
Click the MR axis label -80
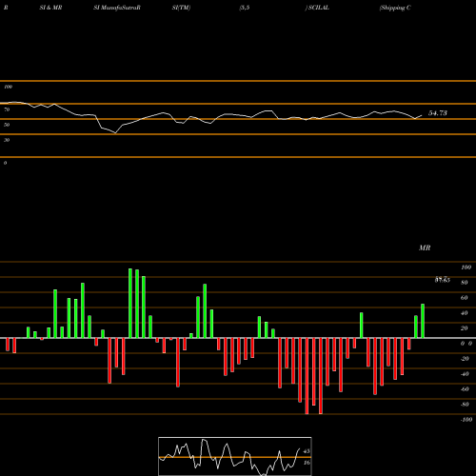pos(465,405)
